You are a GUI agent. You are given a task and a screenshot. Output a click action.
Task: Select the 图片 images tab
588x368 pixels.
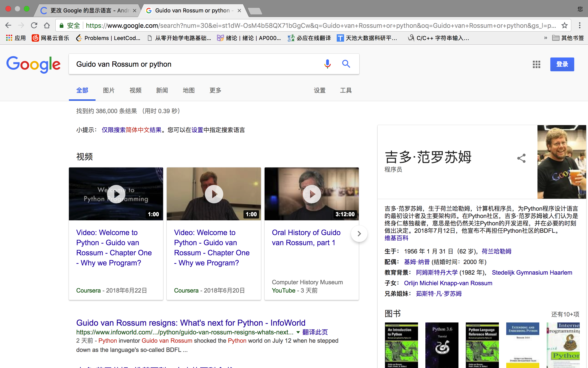[x=109, y=91]
